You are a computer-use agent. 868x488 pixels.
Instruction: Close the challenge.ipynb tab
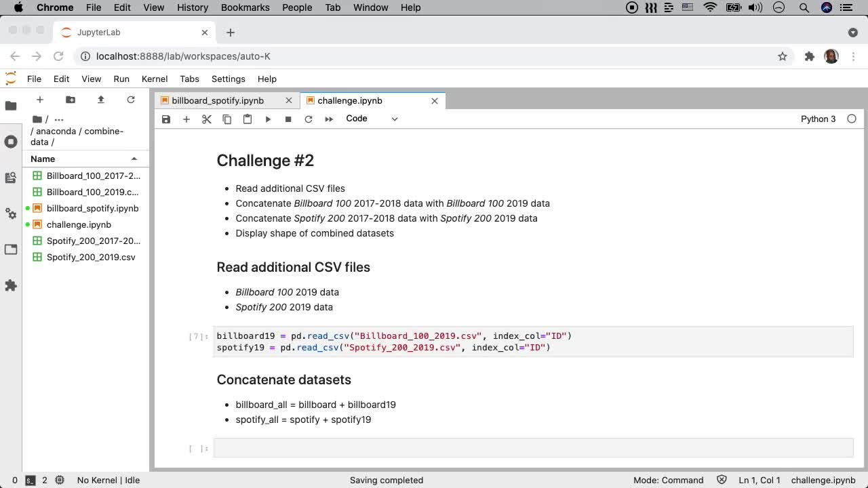(x=435, y=100)
